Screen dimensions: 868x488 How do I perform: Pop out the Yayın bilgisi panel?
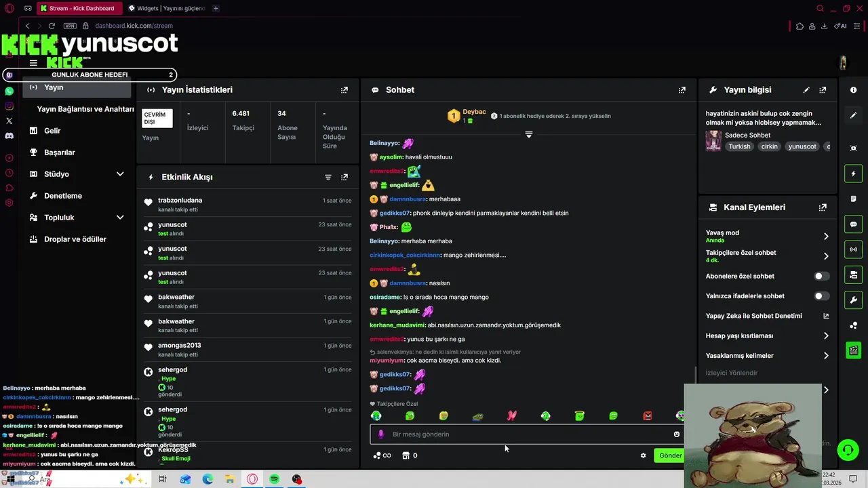[x=823, y=89]
